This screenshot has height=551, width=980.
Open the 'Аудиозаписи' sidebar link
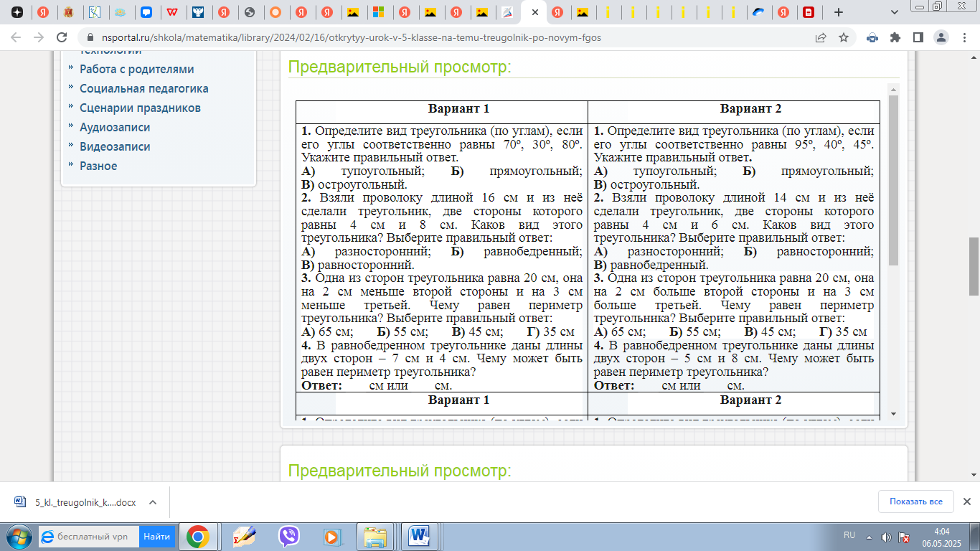pos(115,128)
